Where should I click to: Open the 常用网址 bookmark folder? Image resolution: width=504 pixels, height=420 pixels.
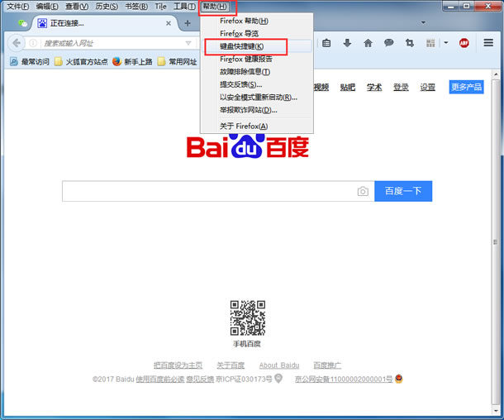point(178,62)
